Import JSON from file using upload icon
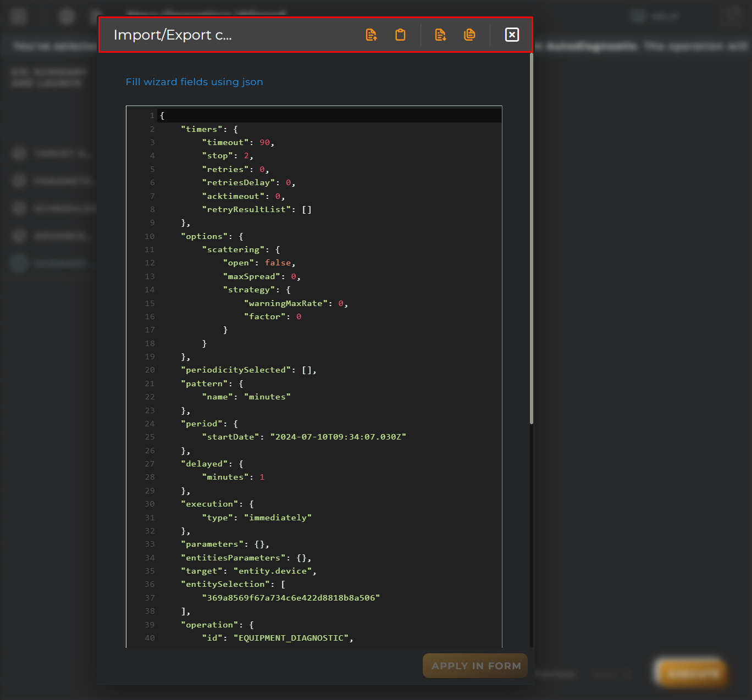 372,35
